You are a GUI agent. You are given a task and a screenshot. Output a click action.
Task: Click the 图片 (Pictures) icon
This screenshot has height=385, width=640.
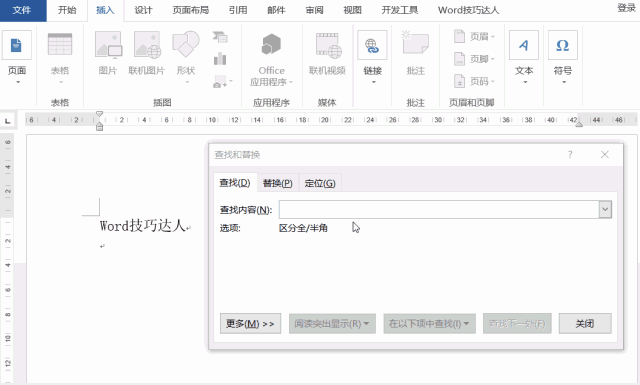point(108,45)
